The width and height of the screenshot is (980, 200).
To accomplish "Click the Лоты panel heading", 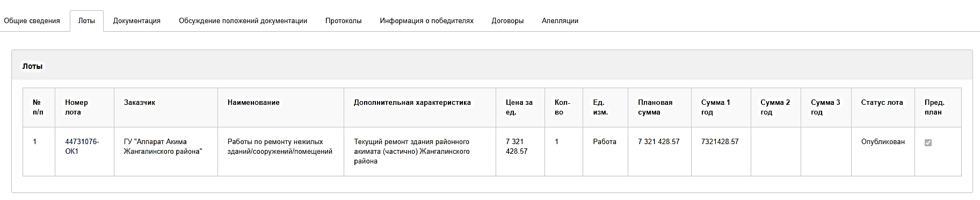I will coord(32,66).
